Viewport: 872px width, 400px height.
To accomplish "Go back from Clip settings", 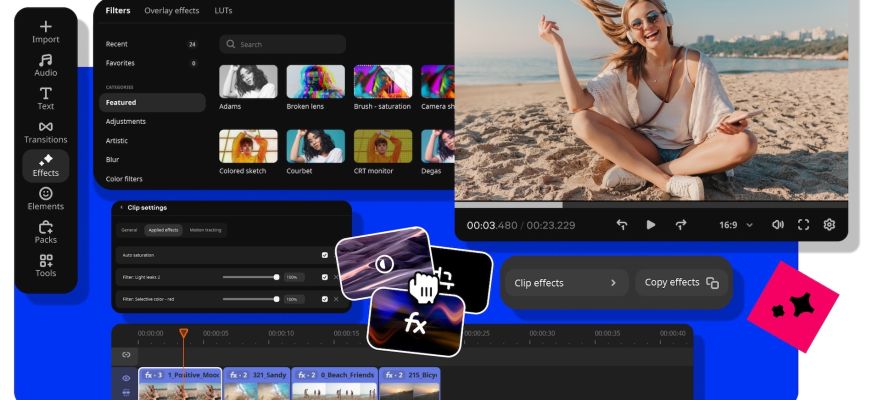I will tap(121, 208).
